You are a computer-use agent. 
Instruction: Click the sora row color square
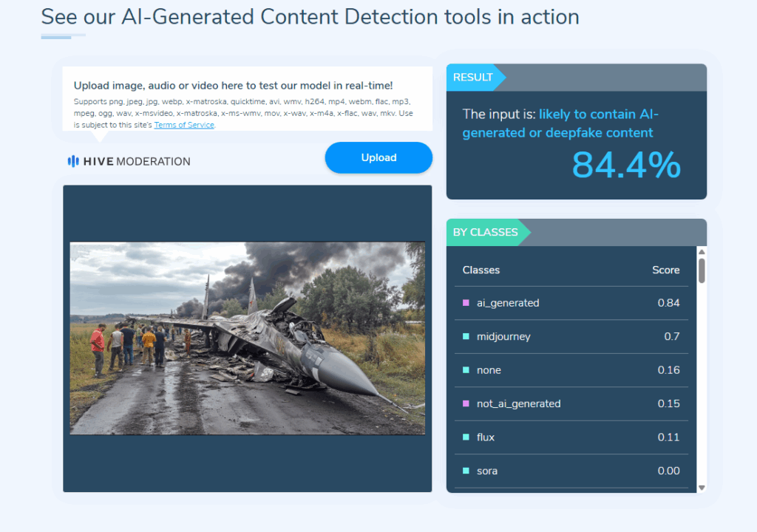[466, 471]
